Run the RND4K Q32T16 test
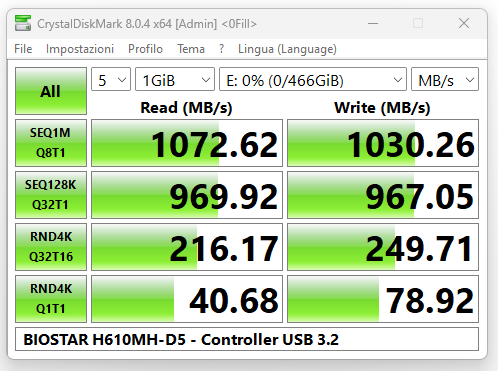Viewport: 498px width, 371px height. click(51, 247)
